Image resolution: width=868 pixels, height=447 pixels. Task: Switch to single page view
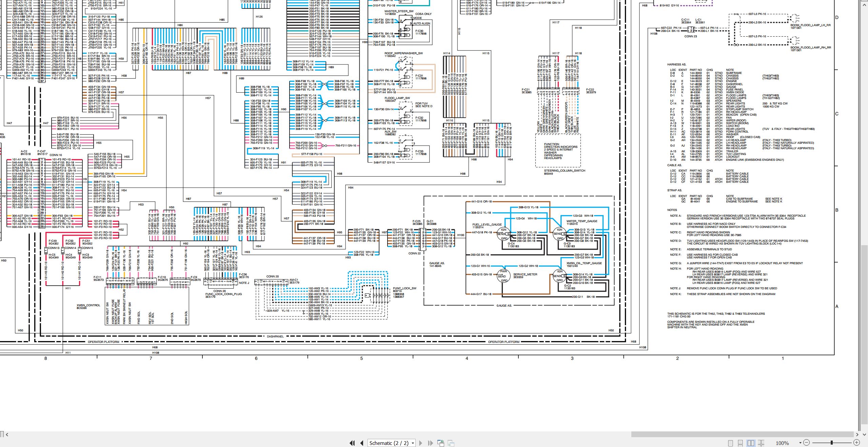pyautogui.click(x=730, y=443)
